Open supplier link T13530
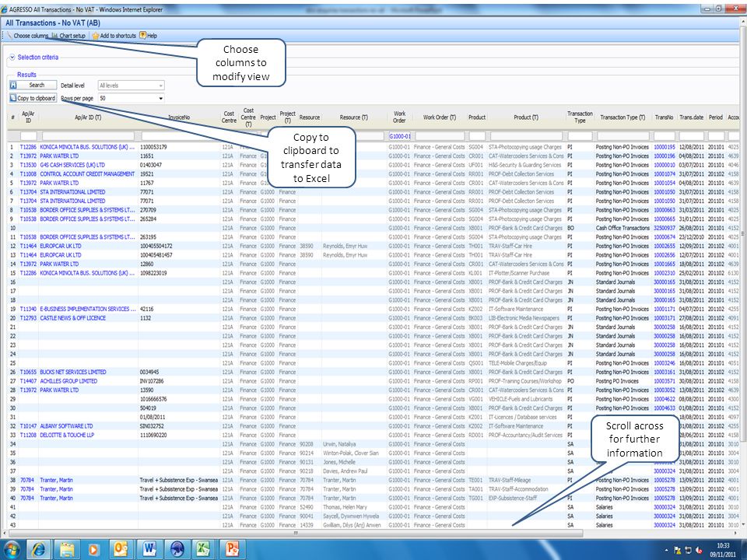This screenshot has height=560, width=747. tap(28, 165)
